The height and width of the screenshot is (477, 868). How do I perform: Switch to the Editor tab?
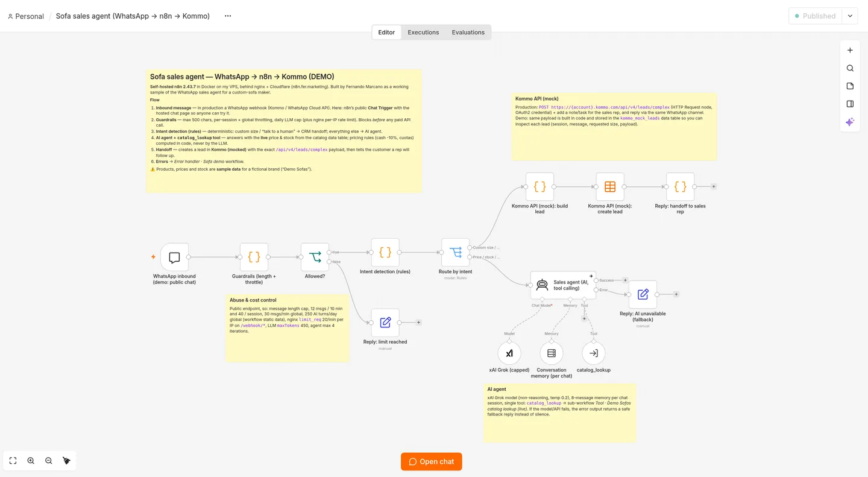(386, 32)
